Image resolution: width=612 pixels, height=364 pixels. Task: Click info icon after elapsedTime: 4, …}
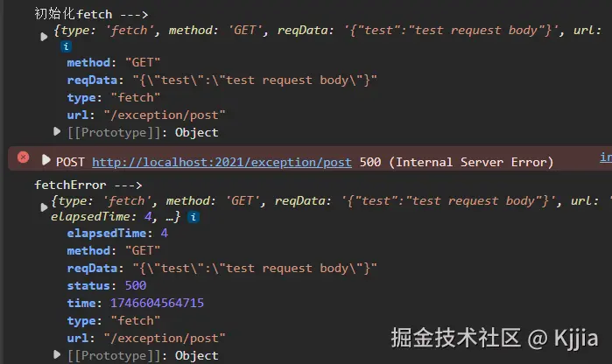coord(193,216)
